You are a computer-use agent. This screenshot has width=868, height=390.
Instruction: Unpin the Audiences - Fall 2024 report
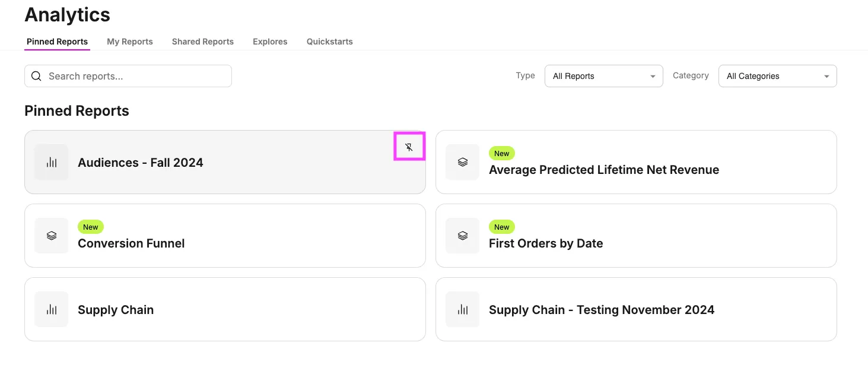[409, 147]
